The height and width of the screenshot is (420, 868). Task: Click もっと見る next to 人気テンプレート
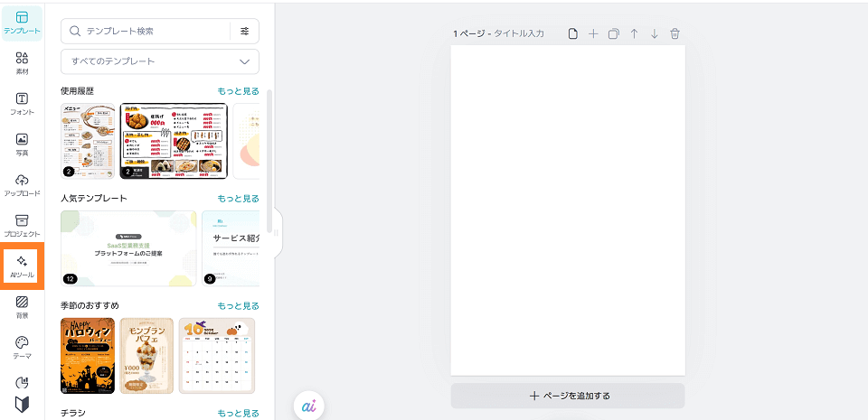pos(238,198)
